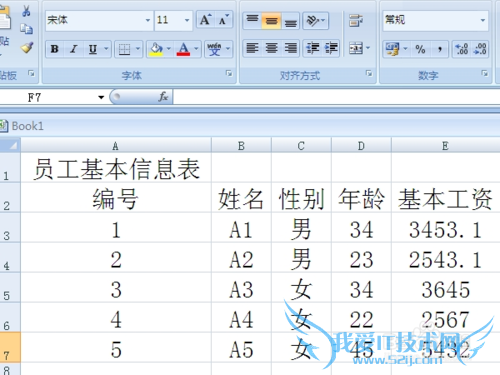Click header cell 年龄
The width and height of the screenshot is (500, 375).
(361, 198)
